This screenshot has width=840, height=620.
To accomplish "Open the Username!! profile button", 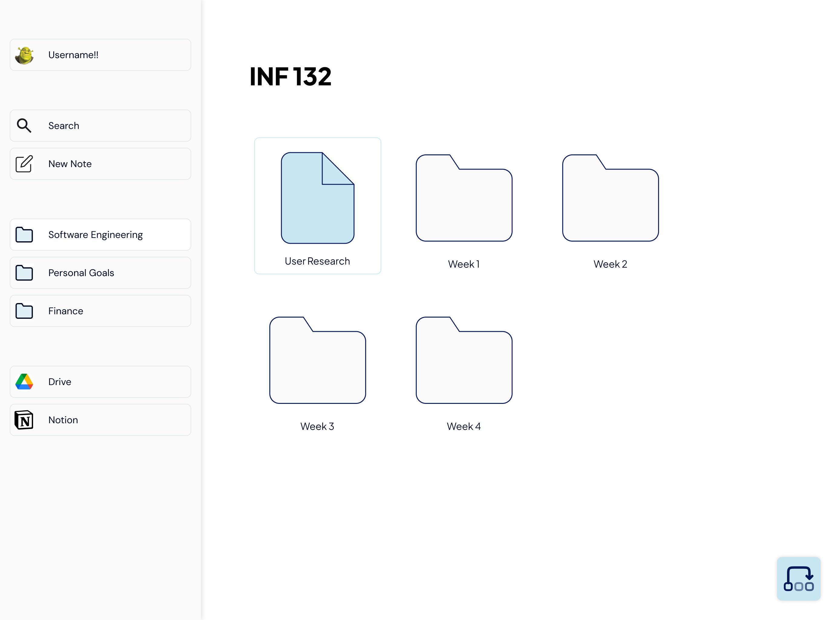I will coord(100,55).
